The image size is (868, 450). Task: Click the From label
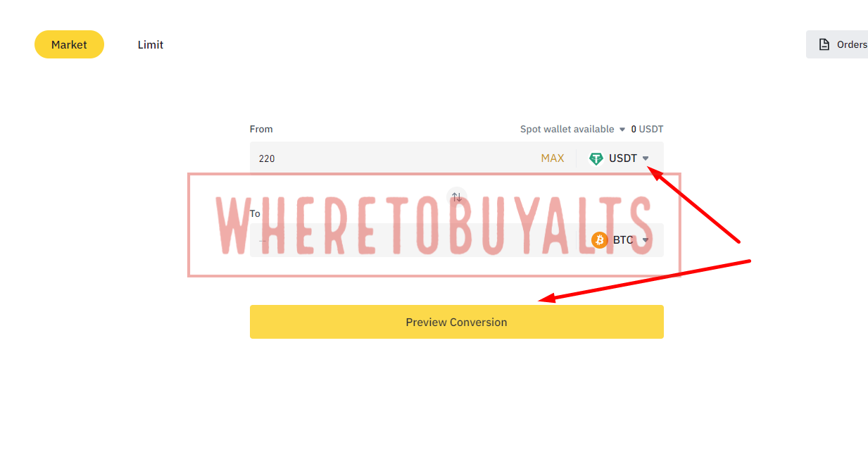pos(261,129)
